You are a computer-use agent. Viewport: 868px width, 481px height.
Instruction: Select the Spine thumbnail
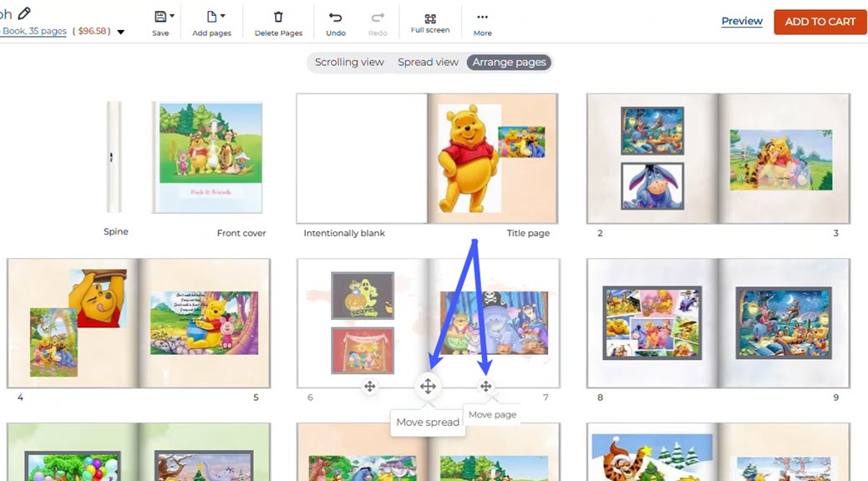[x=114, y=157]
